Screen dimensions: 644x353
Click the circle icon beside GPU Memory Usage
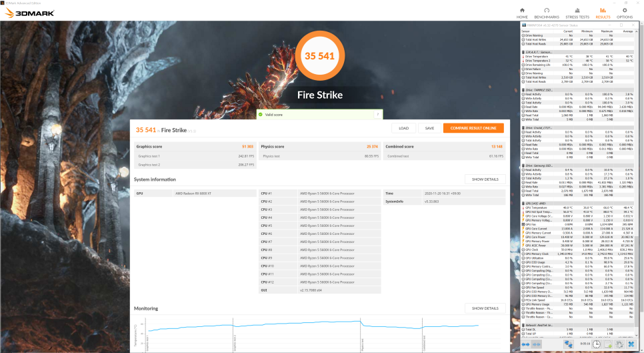point(523,304)
